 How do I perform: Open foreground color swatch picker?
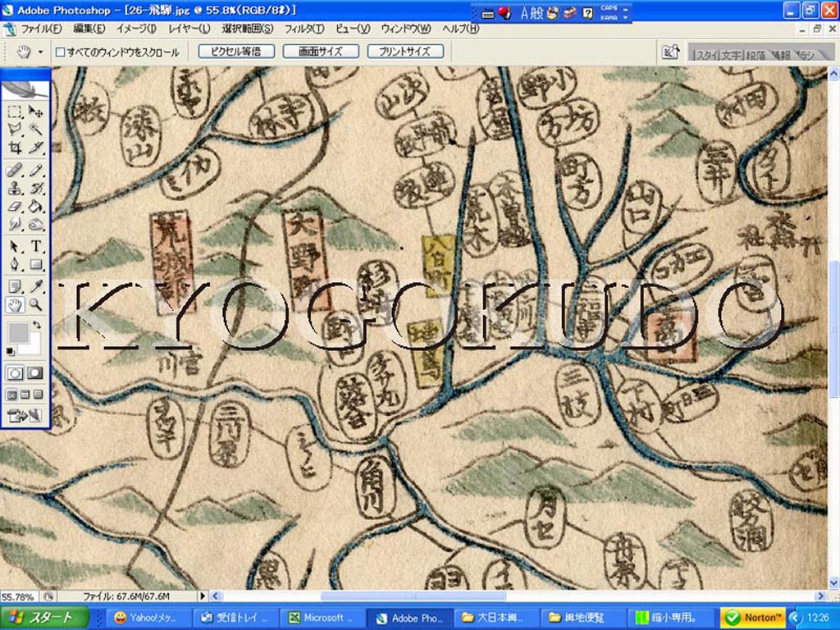click(18, 333)
